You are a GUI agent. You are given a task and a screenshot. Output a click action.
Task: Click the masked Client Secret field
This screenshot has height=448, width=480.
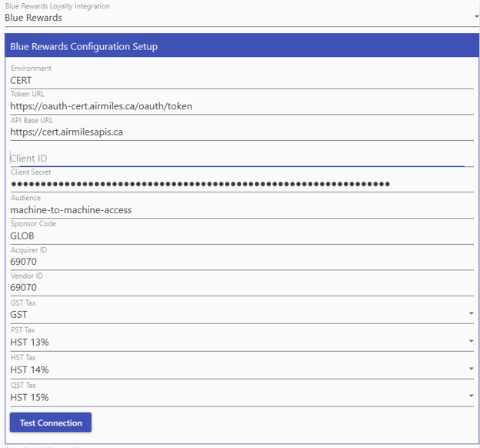click(x=242, y=184)
